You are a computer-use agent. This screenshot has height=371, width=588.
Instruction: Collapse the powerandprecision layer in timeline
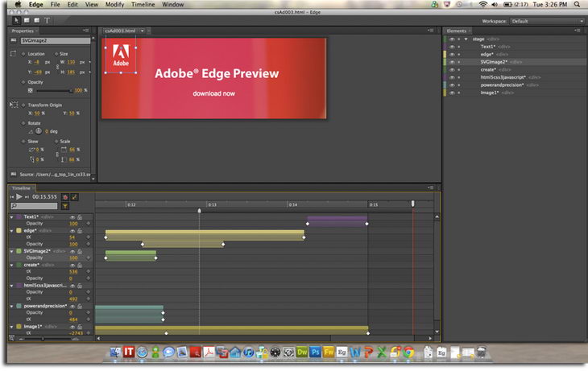pyautogui.click(x=11, y=306)
